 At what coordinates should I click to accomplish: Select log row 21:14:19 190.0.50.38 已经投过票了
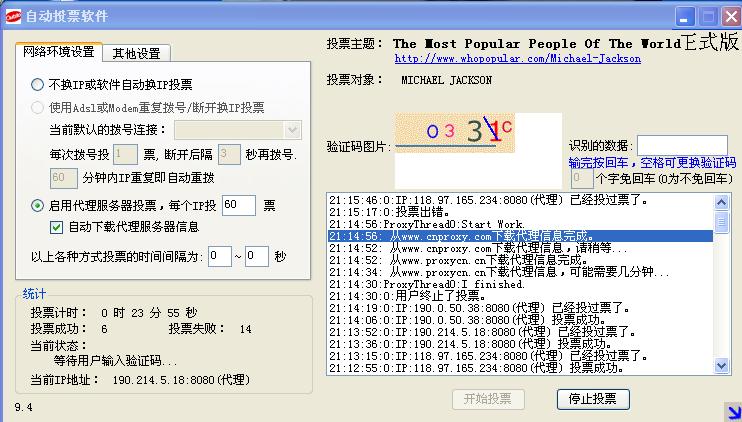click(521, 308)
